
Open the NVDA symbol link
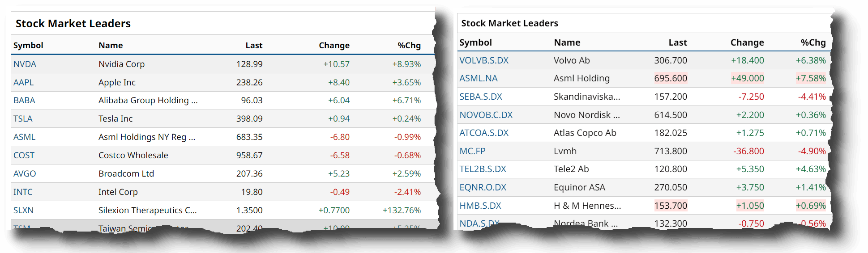coord(25,64)
